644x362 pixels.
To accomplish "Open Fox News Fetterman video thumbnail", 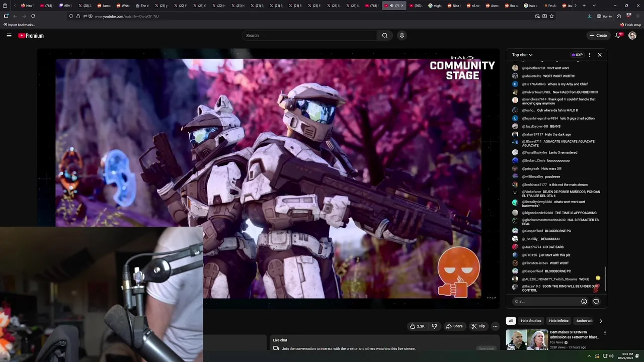I will pos(527,339).
